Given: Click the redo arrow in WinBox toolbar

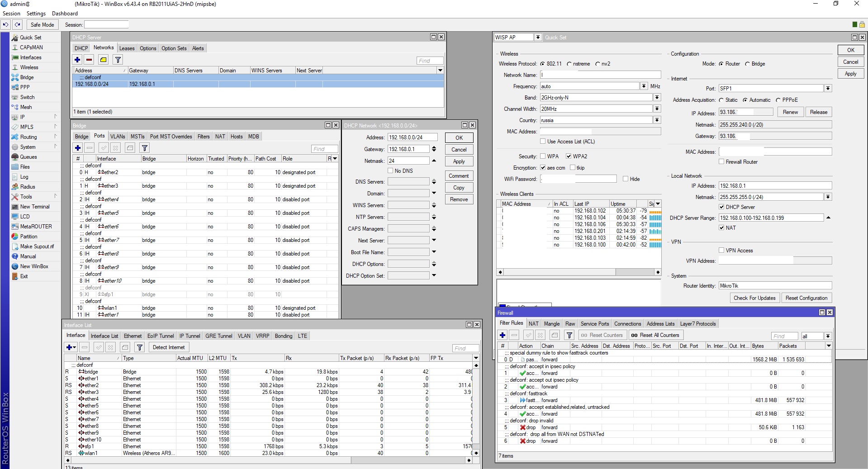Looking at the screenshot, I should pos(17,24).
